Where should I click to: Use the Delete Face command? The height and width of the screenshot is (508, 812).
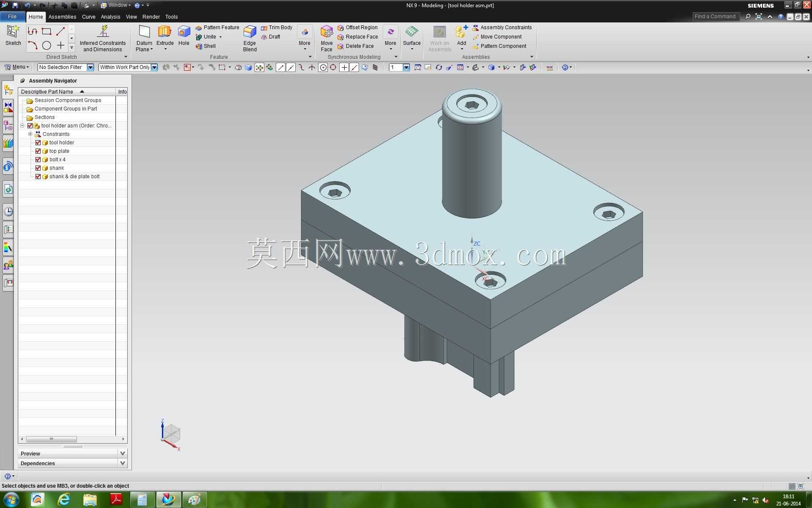(x=356, y=46)
